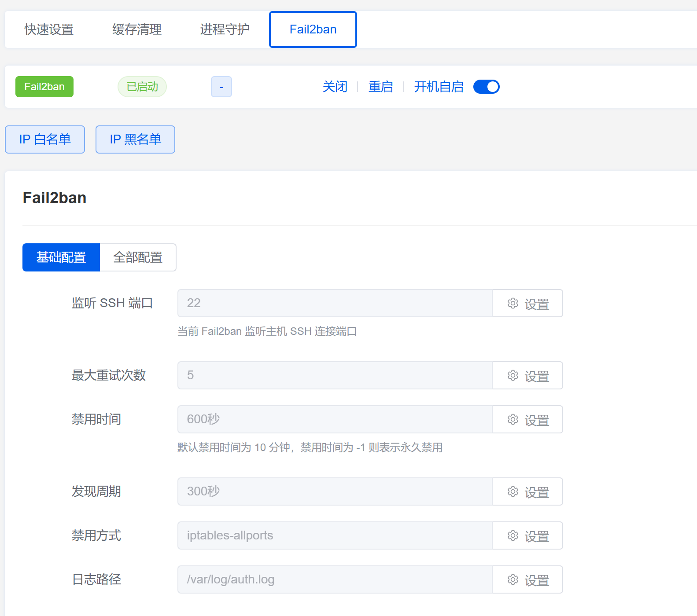Click the 日志路径 label
697x616 pixels.
tap(96, 579)
